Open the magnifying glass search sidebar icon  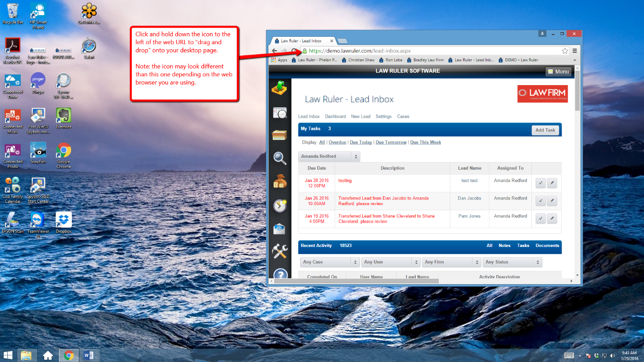point(280,158)
